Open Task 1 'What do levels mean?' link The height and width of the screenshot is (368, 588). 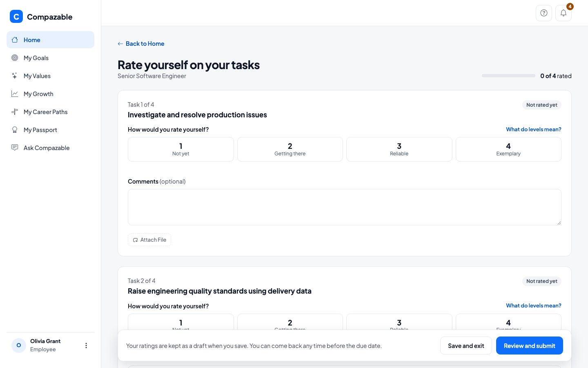(534, 129)
